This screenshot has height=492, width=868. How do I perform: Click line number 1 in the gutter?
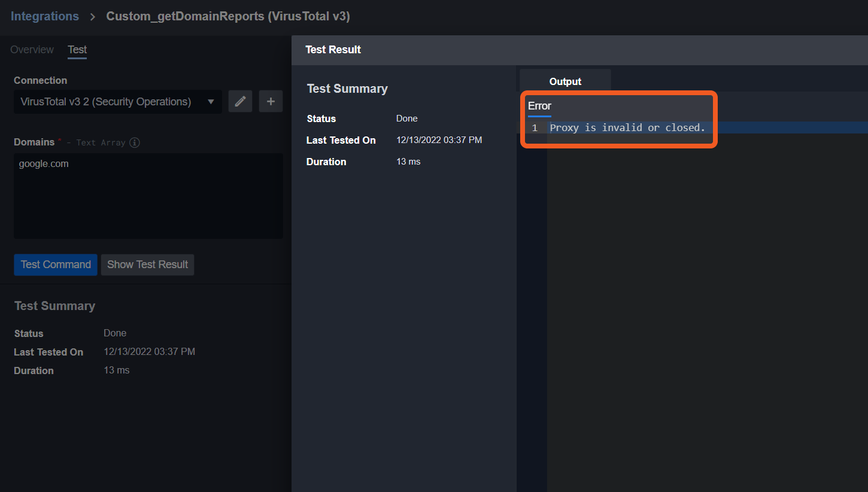535,128
